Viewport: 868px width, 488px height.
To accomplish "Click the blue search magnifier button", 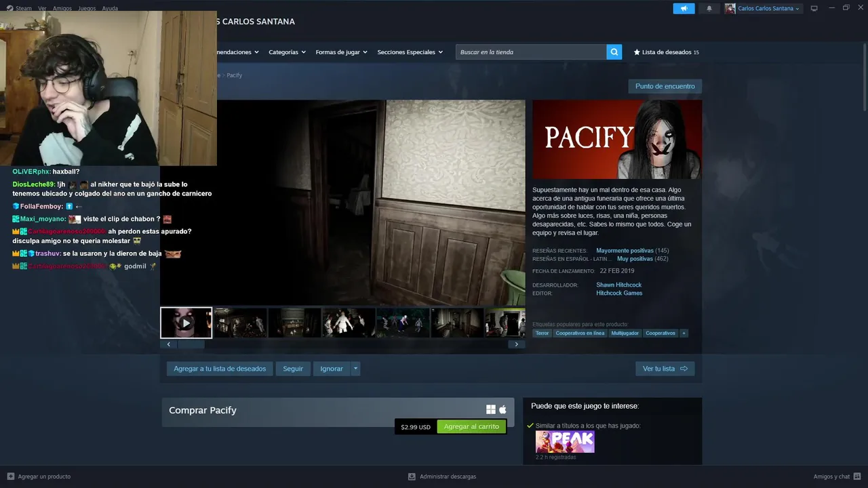I will pos(614,52).
